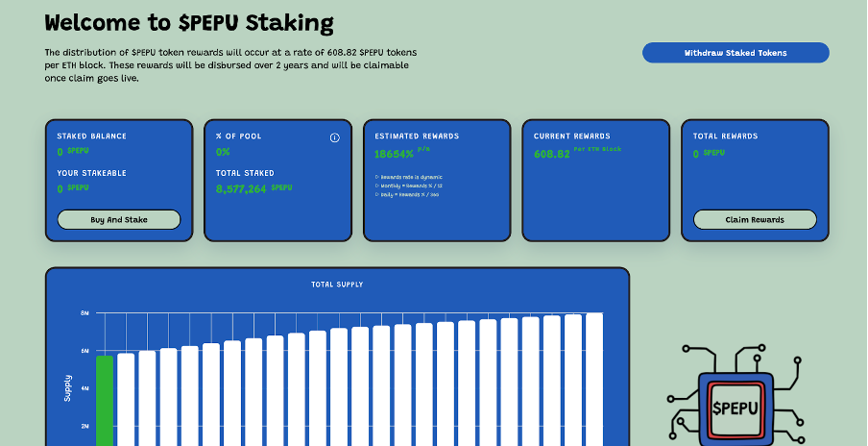Image resolution: width=868 pixels, height=446 pixels.
Task: Click the YOUR STAKEABLE label
Action: pyautogui.click(x=92, y=173)
